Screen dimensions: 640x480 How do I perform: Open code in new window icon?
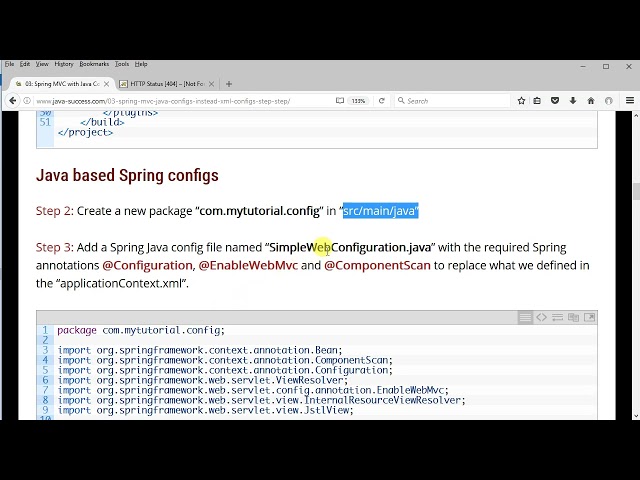pos(589,317)
